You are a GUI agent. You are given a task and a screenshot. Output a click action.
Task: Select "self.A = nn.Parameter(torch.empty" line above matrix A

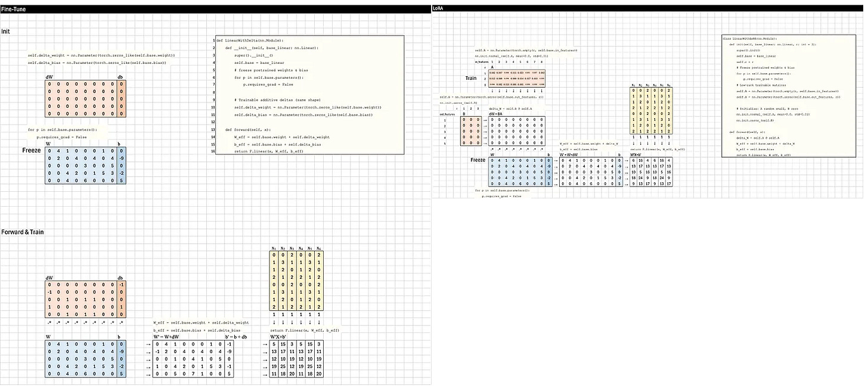point(526,51)
